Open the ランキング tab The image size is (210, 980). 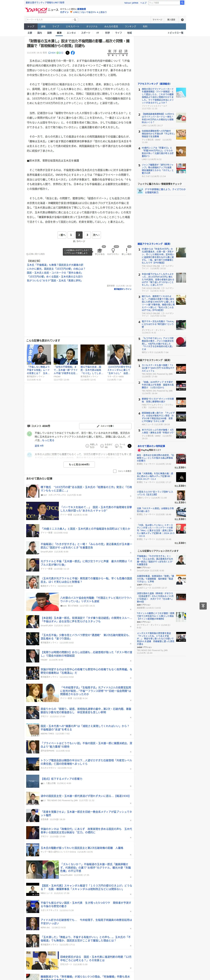click(x=130, y=26)
